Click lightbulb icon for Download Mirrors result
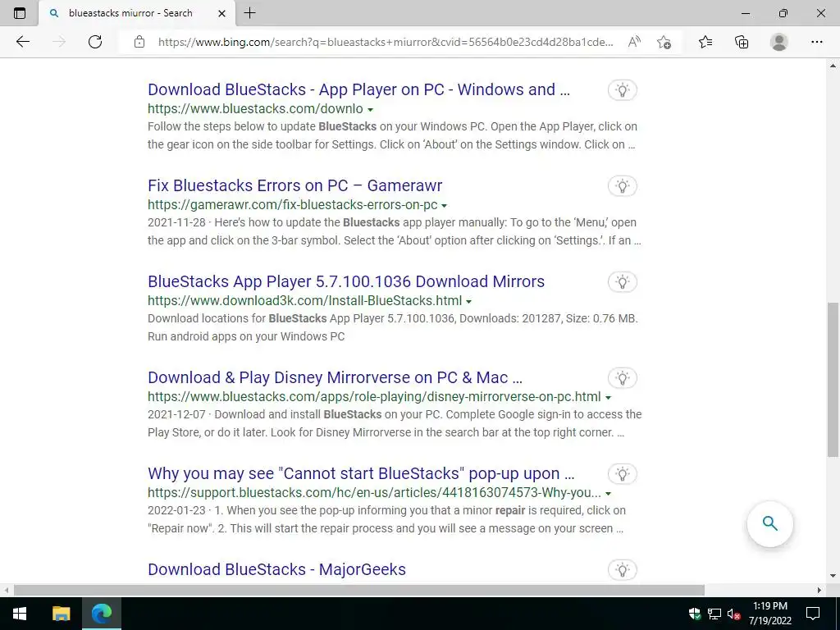Viewport: 840px width, 630px height. [x=622, y=282]
